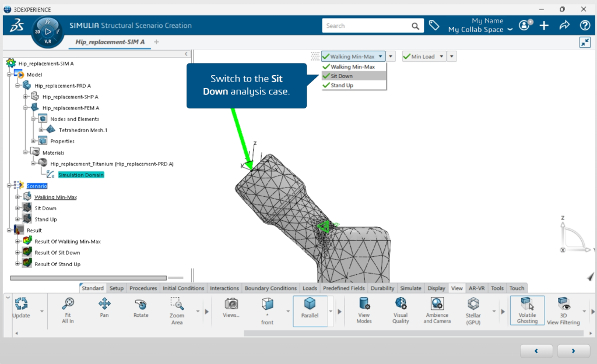Choose Stand Up from the dropdown list

pyautogui.click(x=354, y=85)
